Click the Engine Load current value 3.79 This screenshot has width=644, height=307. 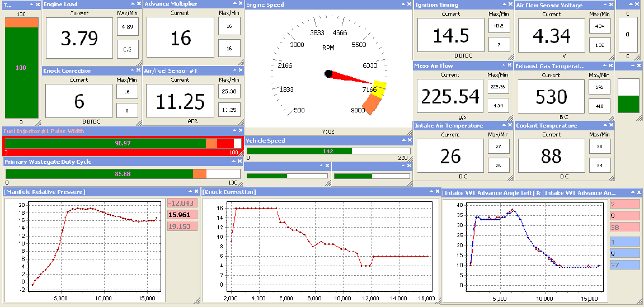point(79,38)
